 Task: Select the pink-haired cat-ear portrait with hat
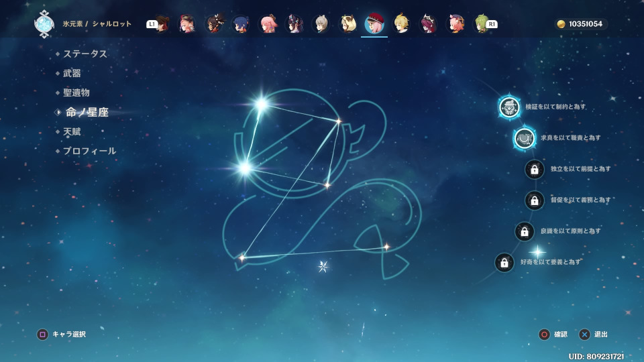click(x=455, y=24)
